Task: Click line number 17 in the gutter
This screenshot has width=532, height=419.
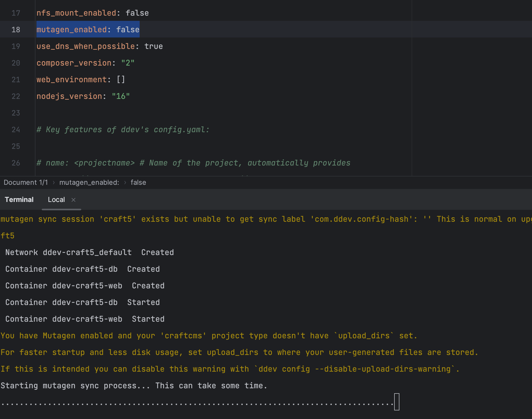Action: click(x=16, y=13)
